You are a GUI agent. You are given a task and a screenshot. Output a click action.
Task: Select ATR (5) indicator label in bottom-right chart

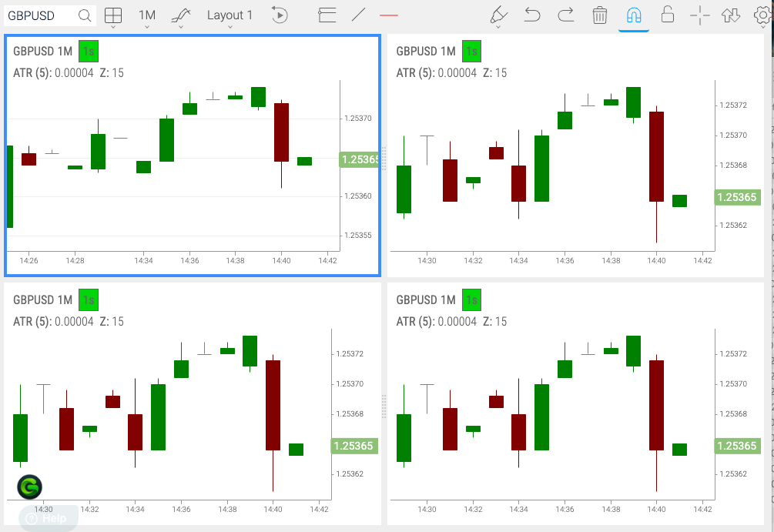tap(415, 322)
